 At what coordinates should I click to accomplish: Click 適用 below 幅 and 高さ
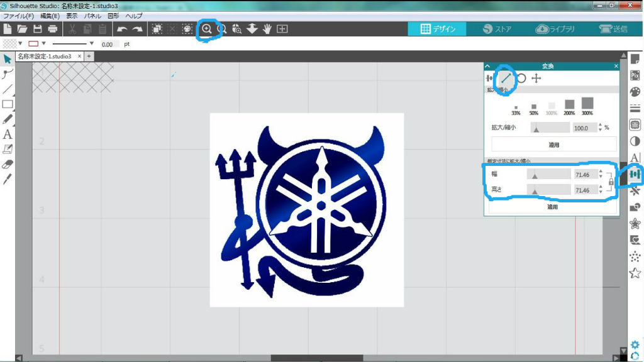click(x=552, y=206)
